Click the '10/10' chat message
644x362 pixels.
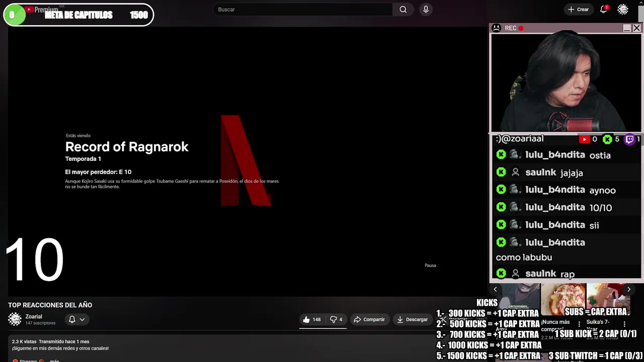tap(600, 208)
